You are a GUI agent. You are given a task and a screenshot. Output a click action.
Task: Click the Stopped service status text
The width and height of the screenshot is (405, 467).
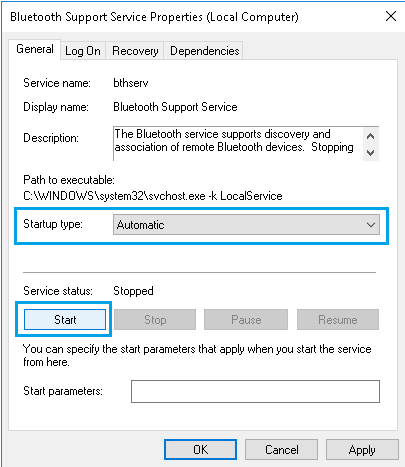click(133, 291)
